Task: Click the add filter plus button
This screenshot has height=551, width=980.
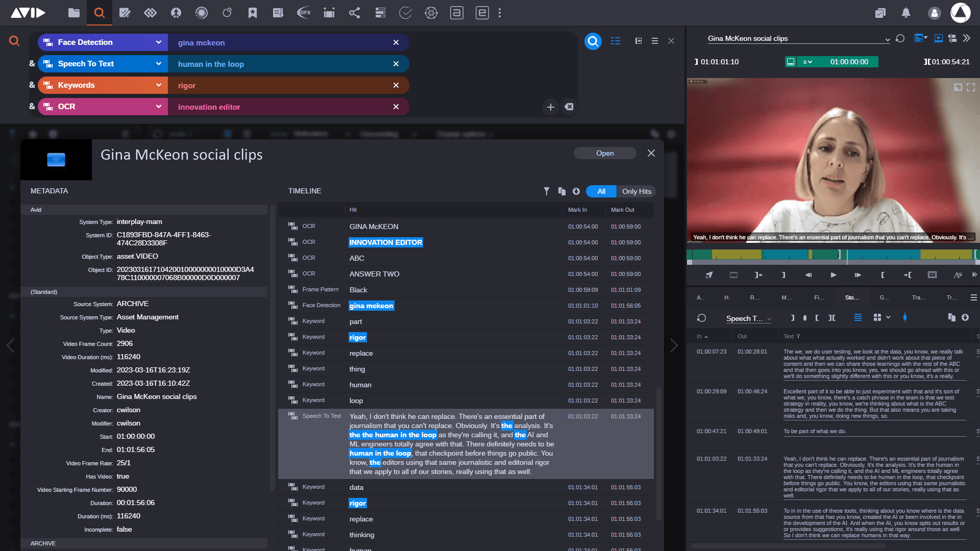Action: tap(551, 106)
